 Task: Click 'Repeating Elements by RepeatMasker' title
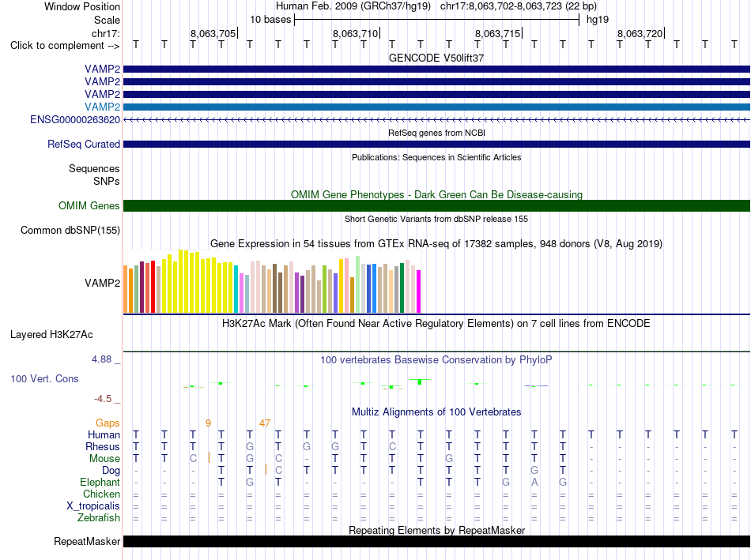point(436,530)
